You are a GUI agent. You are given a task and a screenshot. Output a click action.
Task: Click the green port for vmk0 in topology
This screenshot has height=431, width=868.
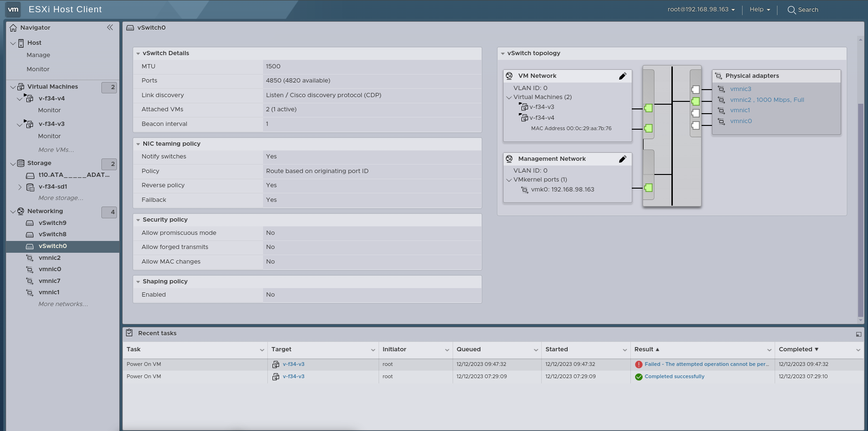click(648, 188)
